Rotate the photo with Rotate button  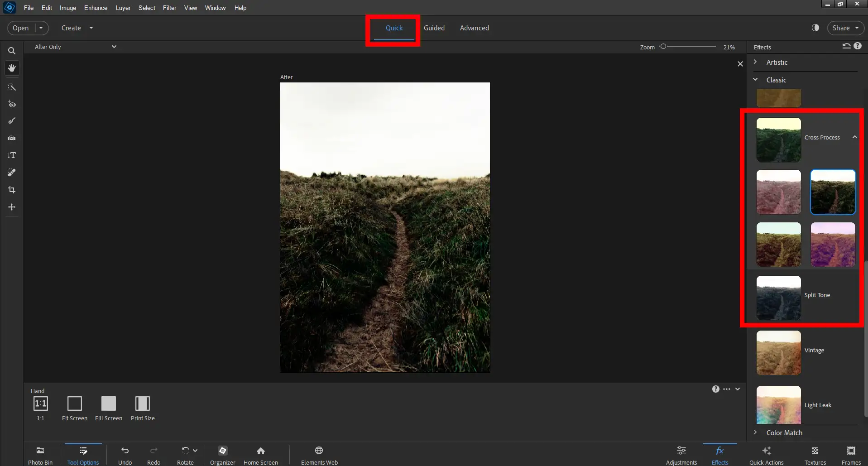[x=185, y=455]
